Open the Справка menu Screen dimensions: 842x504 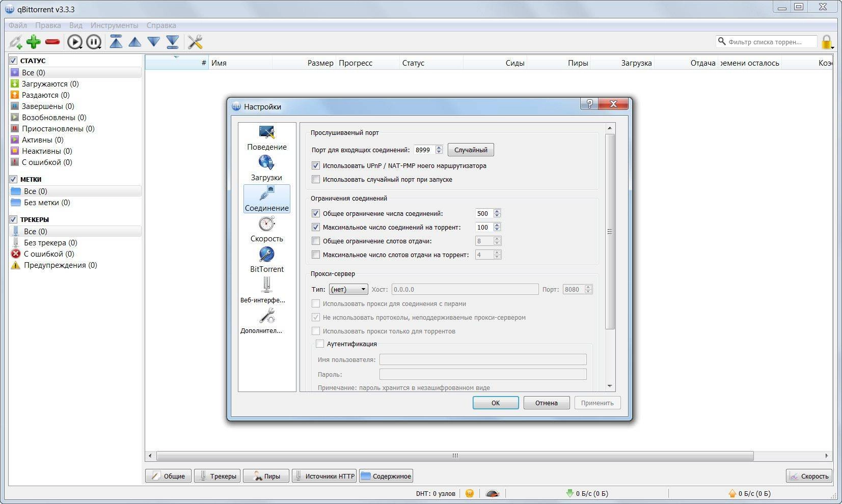(x=161, y=25)
